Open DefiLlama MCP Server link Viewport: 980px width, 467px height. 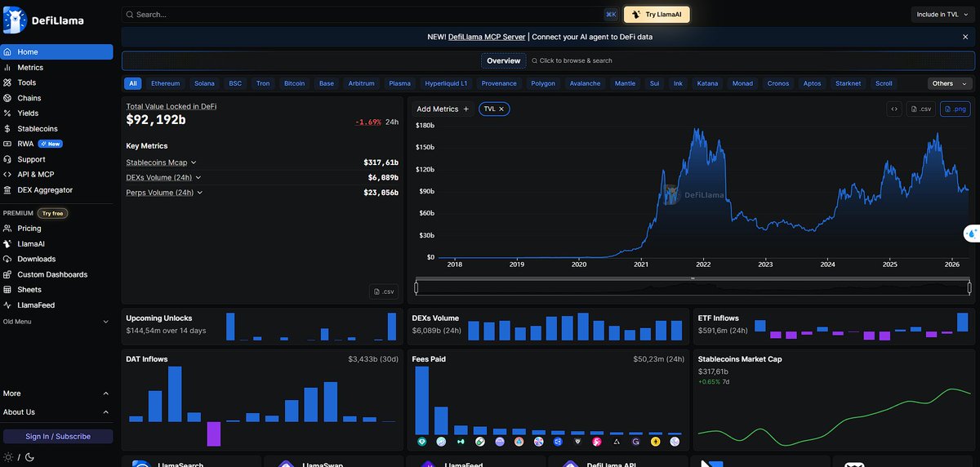tap(487, 37)
